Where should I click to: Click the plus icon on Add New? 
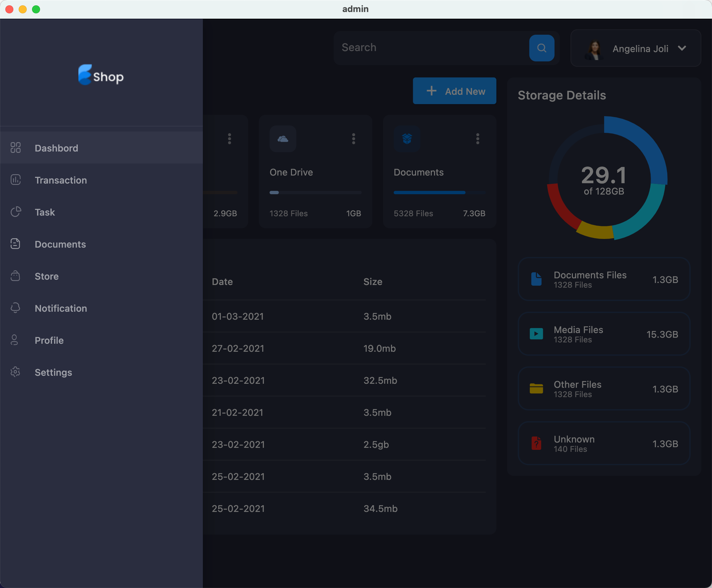pos(431,91)
